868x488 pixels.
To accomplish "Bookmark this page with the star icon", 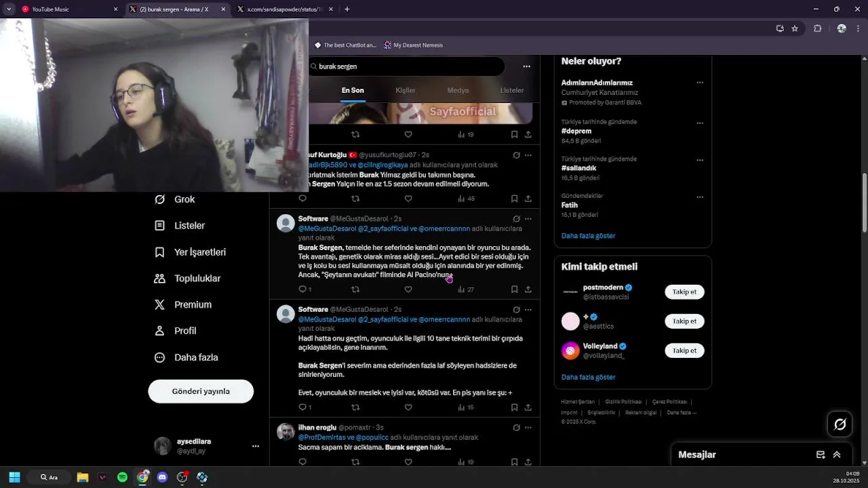I will coord(795,28).
